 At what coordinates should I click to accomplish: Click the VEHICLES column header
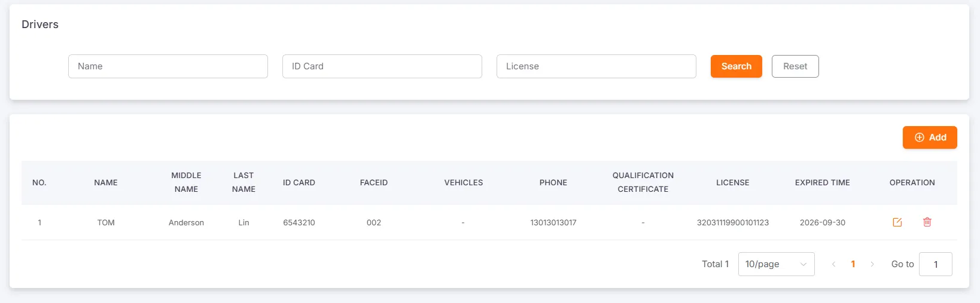[x=464, y=183]
